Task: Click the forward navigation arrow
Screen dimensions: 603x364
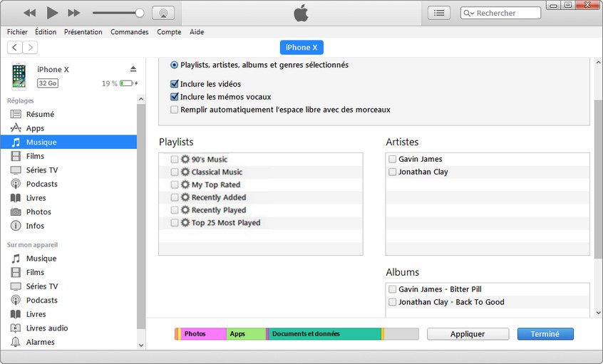Action: [30, 48]
